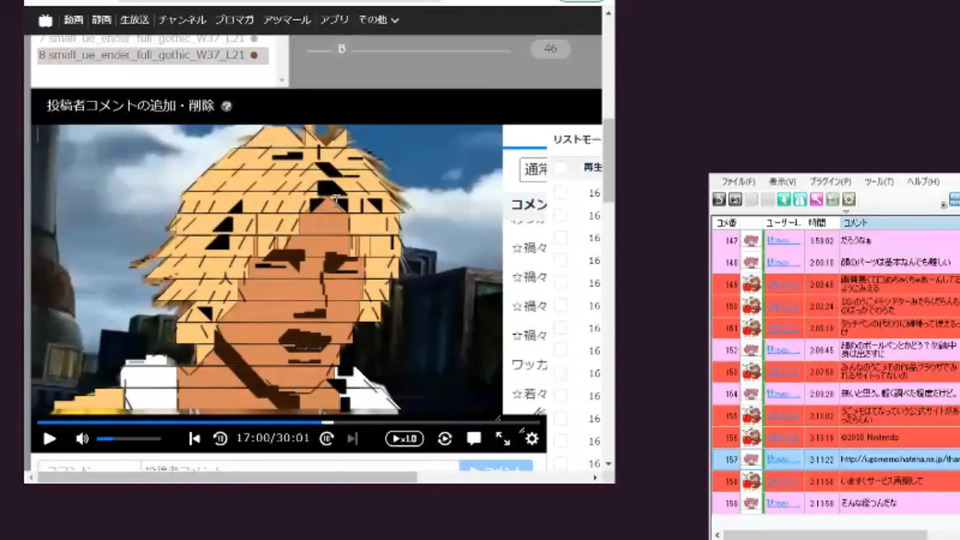Adjust the player volume slider
The image size is (960, 540).
click(129, 438)
